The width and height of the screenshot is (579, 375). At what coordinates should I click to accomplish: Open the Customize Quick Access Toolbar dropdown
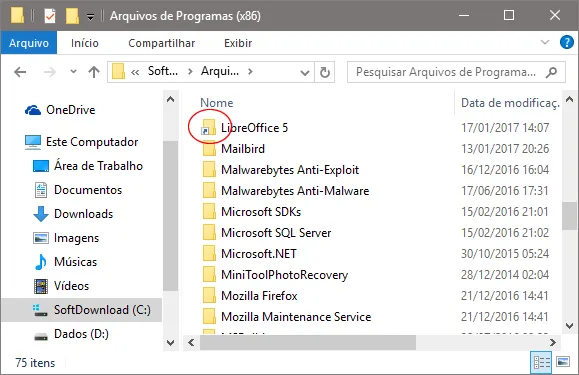point(90,17)
